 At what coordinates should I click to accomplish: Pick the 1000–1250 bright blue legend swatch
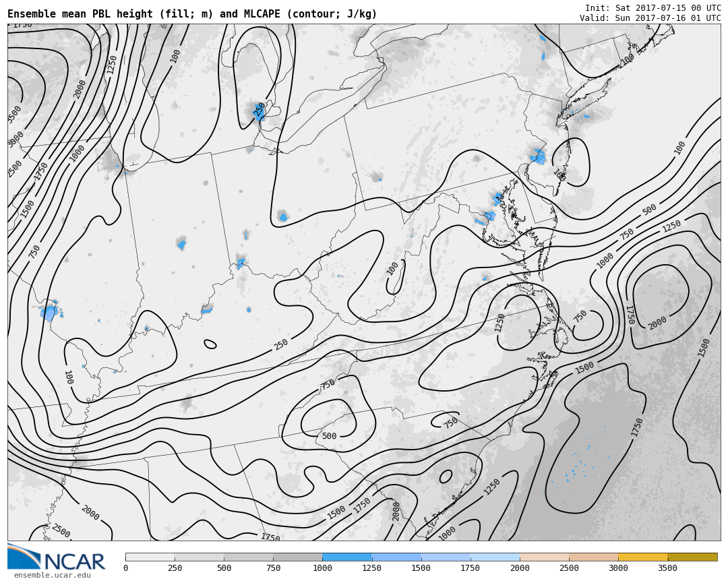click(x=347, y=557)
